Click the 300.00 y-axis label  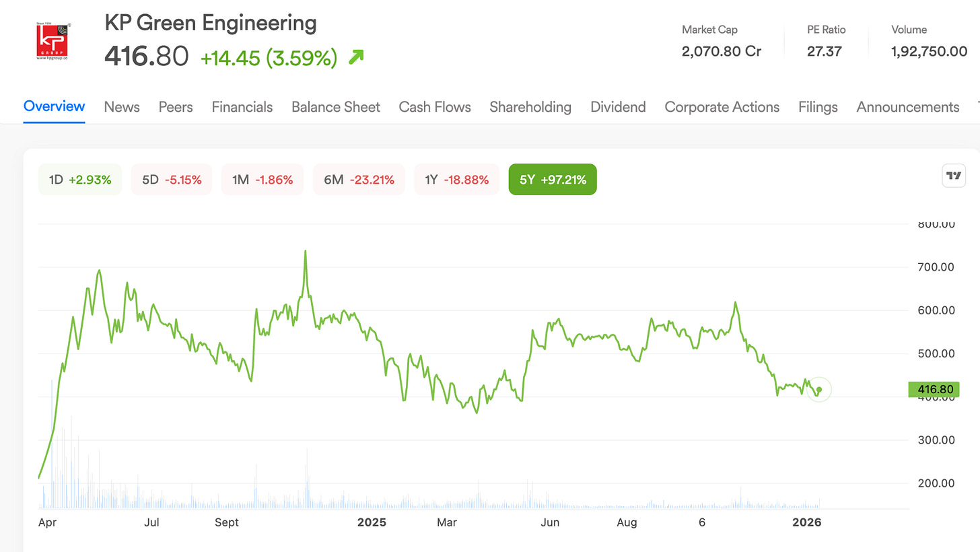(x=937, y=440)
